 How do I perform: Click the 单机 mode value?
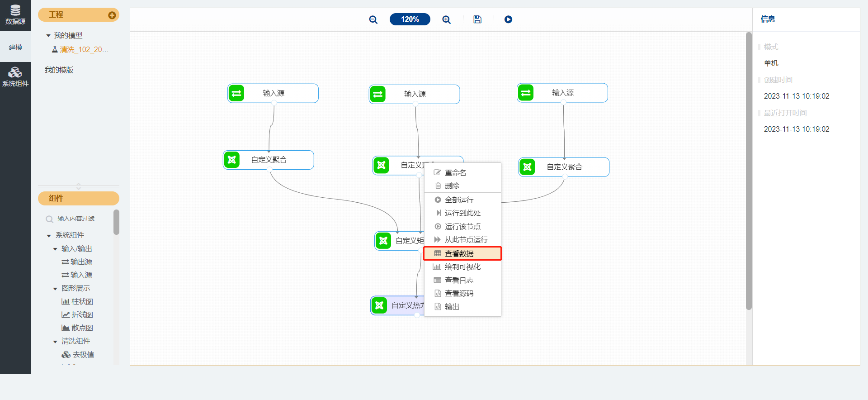click(771, 63)
